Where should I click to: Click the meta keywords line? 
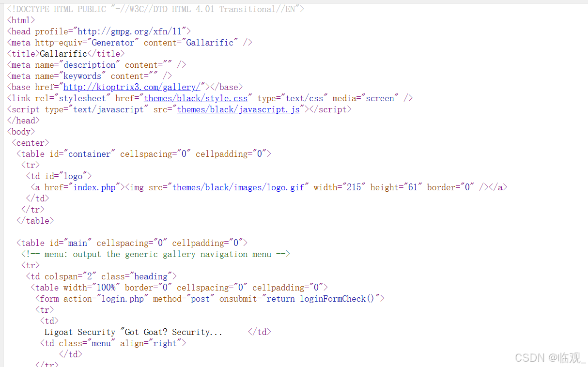(89, 76)
